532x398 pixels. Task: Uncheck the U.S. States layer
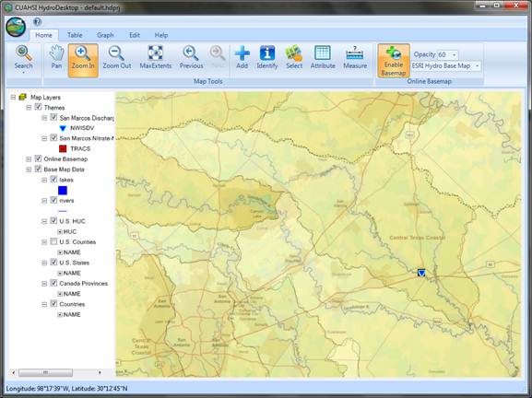coord(53,262)
